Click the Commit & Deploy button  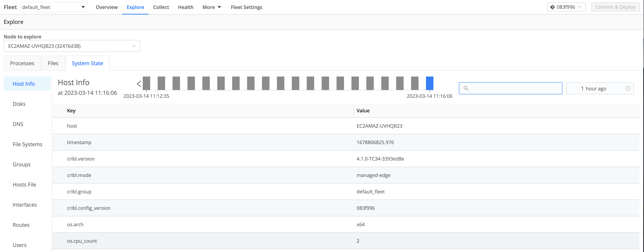pos(615,7)
